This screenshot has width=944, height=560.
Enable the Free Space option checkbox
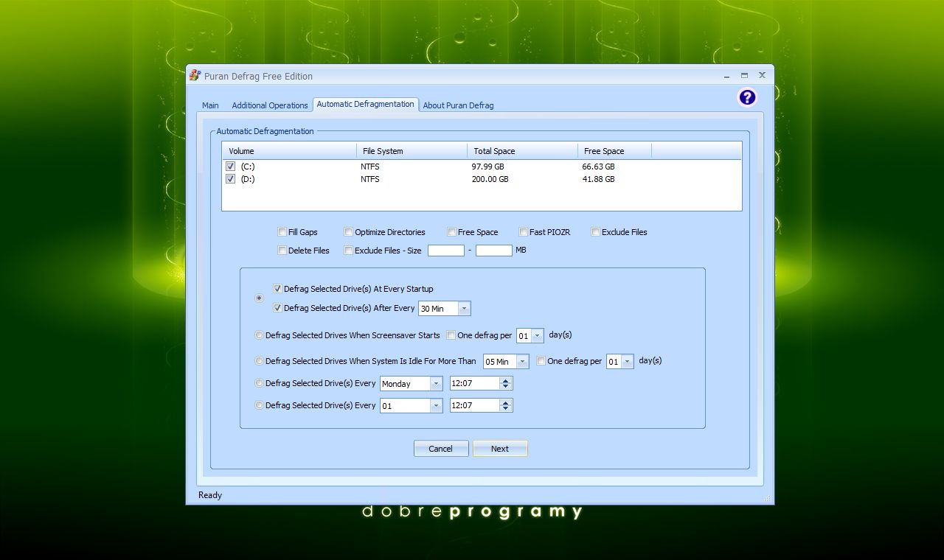tap(451, 232)
